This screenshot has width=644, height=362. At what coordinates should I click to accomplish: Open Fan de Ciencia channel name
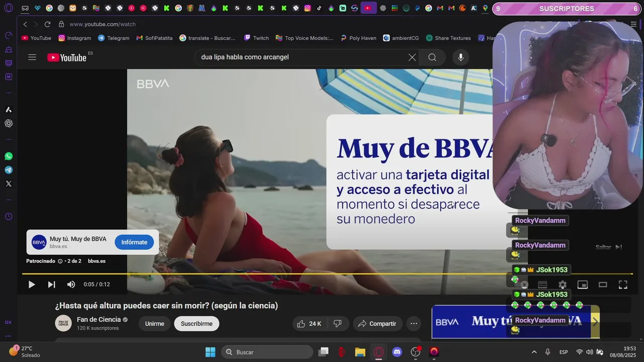(99, 320)
